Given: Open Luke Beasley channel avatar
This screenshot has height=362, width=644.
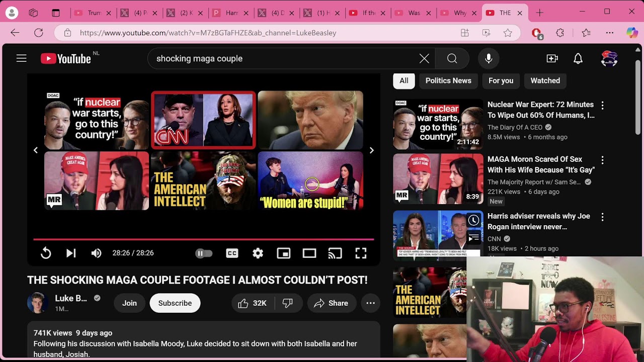Looking at the screenshot, I should coord(38,303).
